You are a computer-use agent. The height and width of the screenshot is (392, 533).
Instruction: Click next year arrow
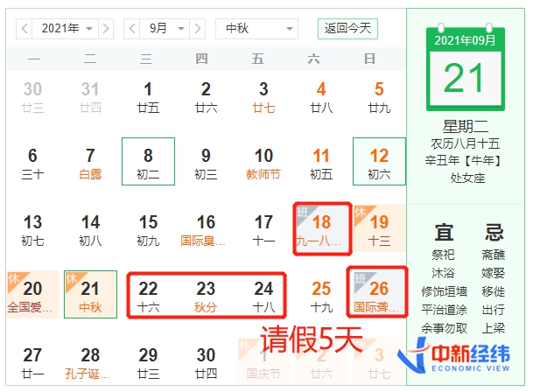pos(106,29)
